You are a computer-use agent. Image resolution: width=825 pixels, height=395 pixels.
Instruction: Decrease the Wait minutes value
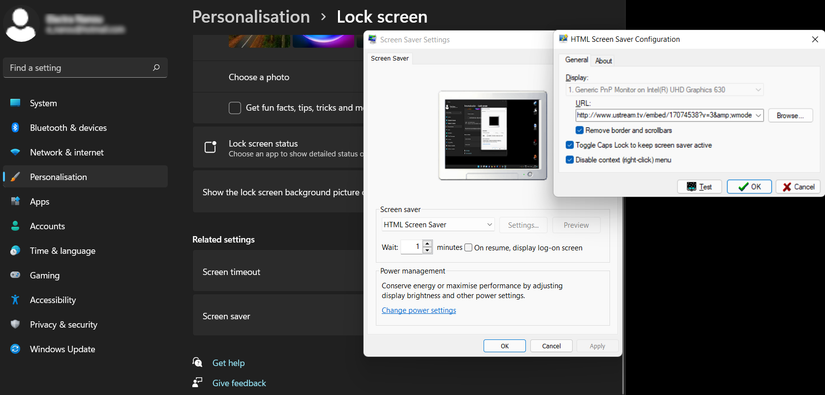(427, 250)
